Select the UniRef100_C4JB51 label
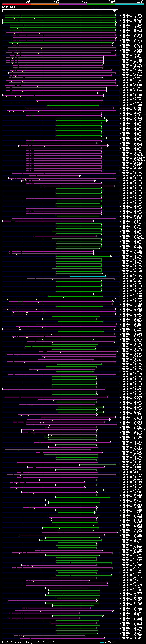This screenshot has height=644, width=146. click(131, 98)
